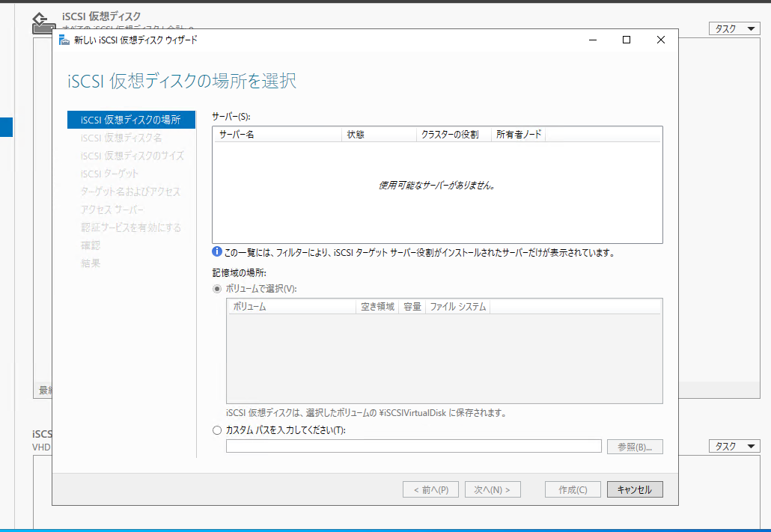Select the 認証サービスを有効にする step
The width and height of the screenshot is (771, 532).
(x=131, y=227)
